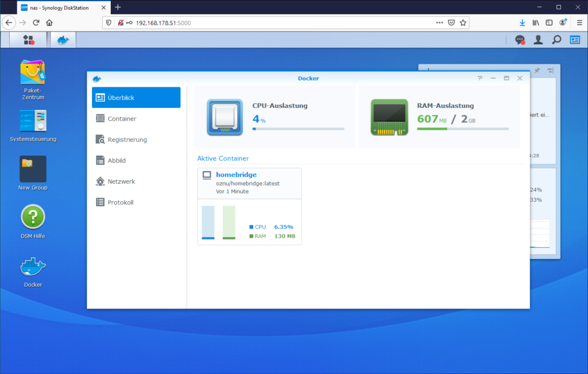Viewport: 588px width, 374px height.
Task: Open DSM notifications speech bubble icon
Action: click(520, 40)
